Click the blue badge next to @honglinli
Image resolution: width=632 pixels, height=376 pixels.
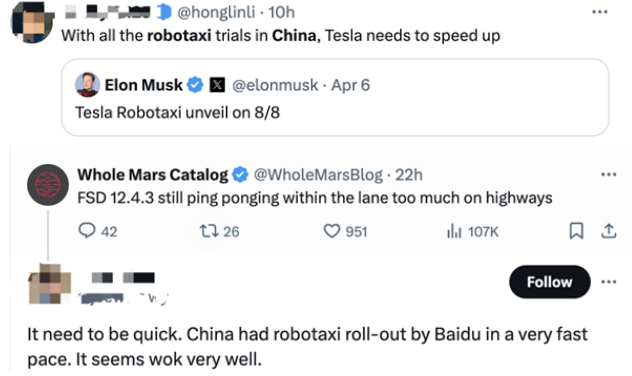coord(164,12)
